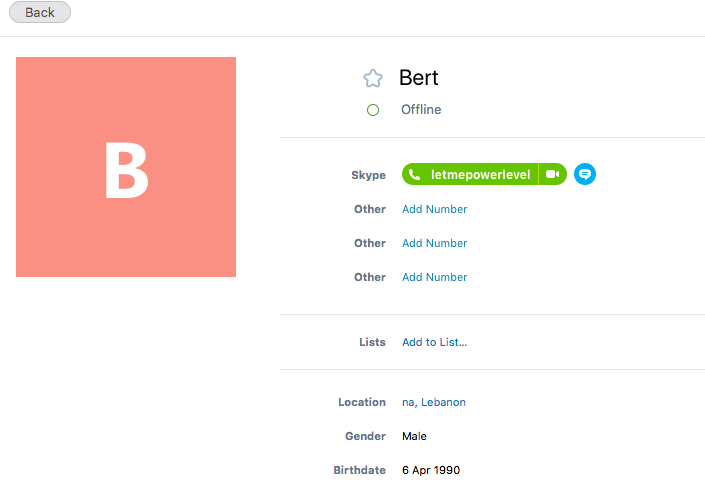The image size is (705, 495).
Task: Click Bert's salmon avatar picture
Action: (x=126, y=167)
